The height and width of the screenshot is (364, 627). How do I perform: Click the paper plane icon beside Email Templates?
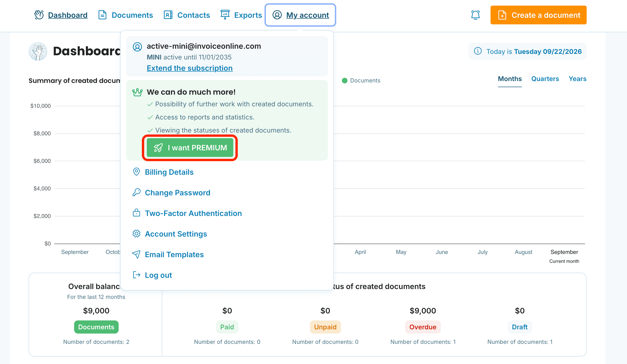click(x=136, y=254)
